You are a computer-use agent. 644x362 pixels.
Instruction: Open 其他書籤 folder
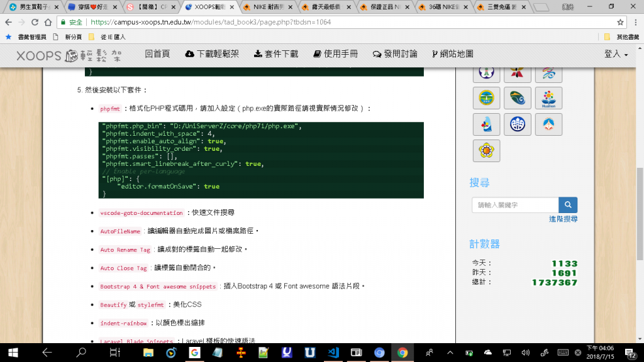pyautogui.click(x=622, y=37)
